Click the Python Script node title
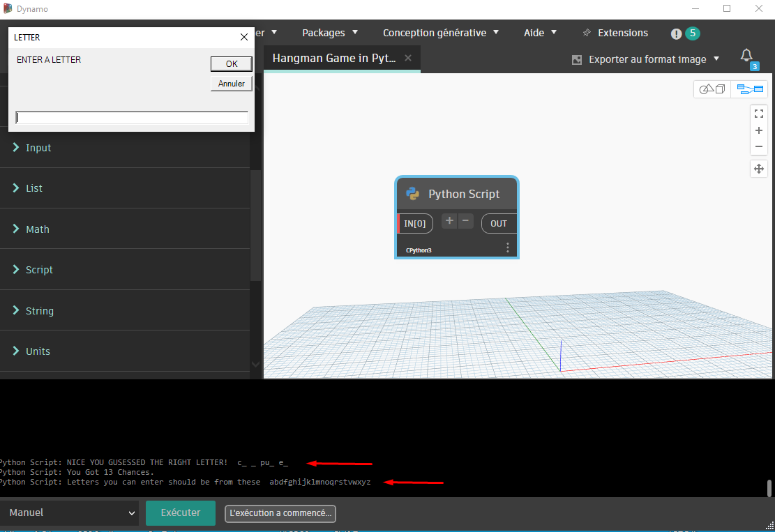Viewport: 775px width, 532px height. [464, 194]
